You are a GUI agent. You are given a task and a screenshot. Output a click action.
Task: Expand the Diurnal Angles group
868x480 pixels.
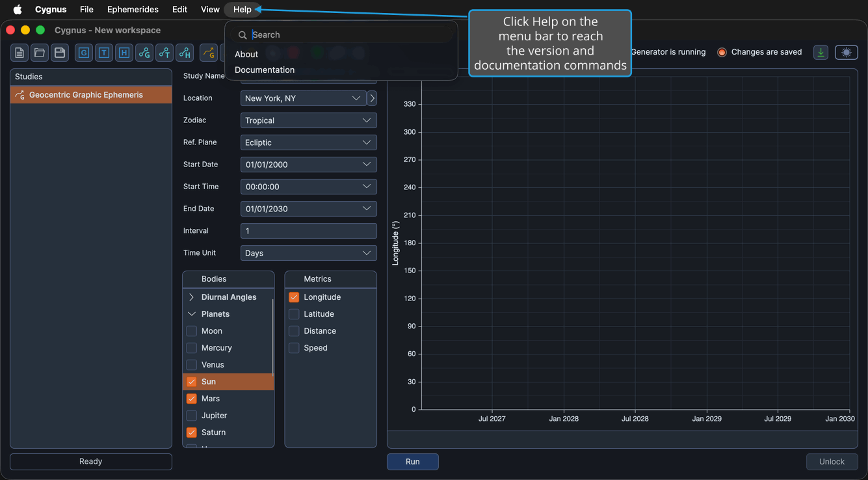point(192,297)
